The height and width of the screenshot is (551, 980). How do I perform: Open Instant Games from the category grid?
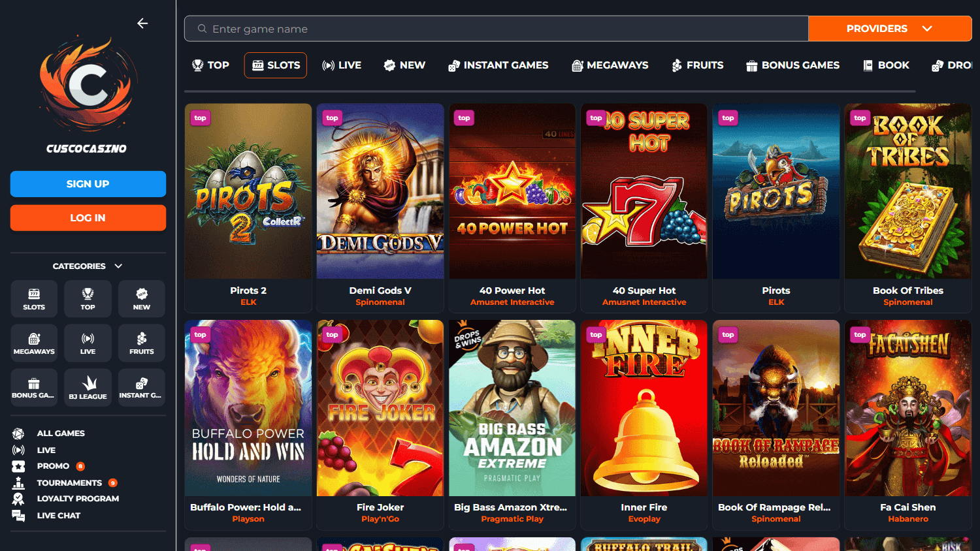click(x=141, y=387)
